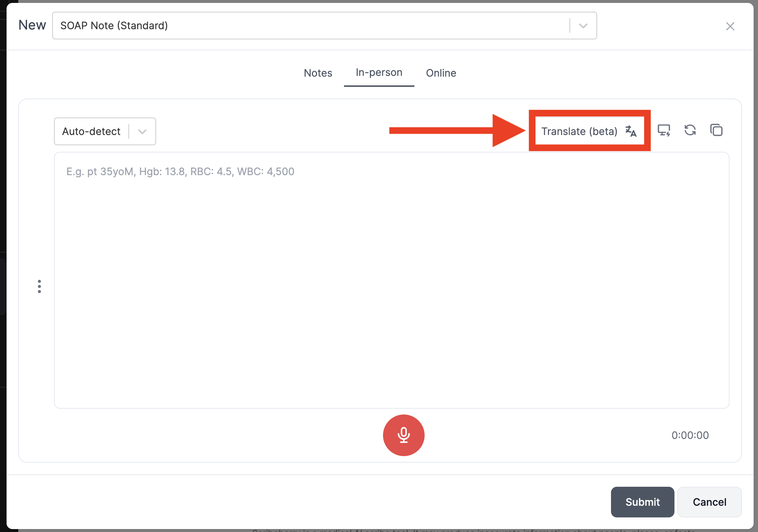The height and width of the screenshot is (532, 758).
Task: Click the chevron beside Auto-detect
Action: pyautogui.click(x=142, y=132)
